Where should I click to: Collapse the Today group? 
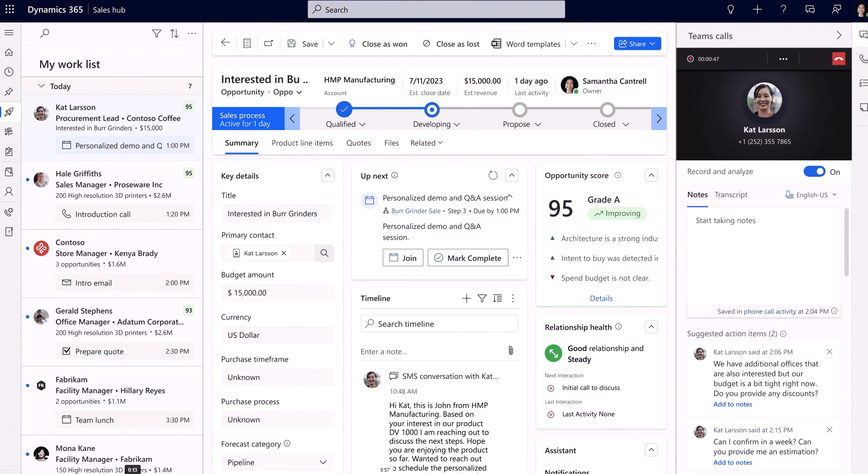coord(41,86)
